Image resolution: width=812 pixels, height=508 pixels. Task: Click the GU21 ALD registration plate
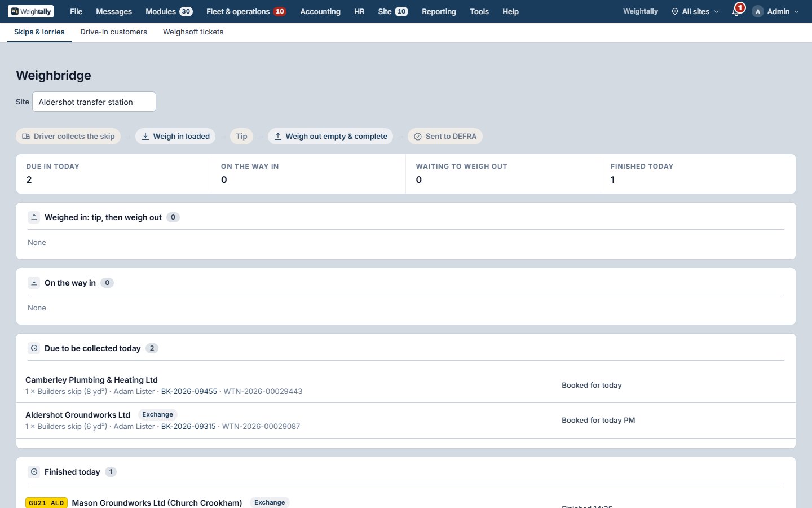[x=46, y=503]
